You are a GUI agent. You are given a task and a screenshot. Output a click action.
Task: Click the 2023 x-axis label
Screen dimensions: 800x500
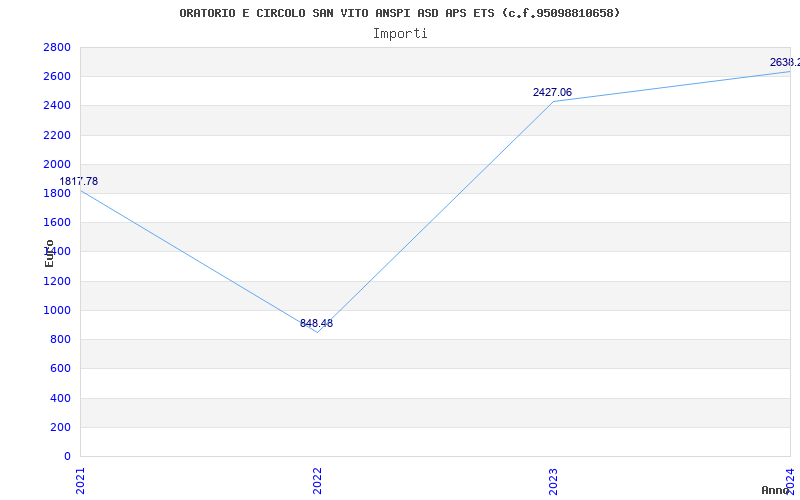click(x=554, y=481)
